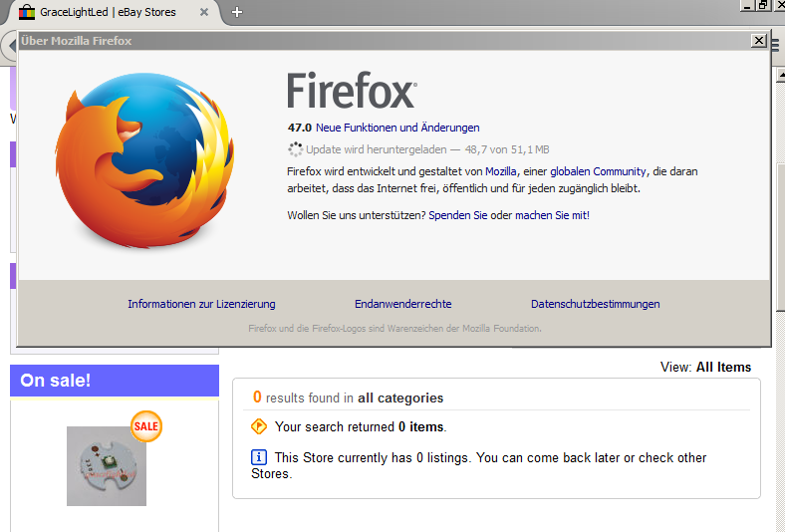Click the version number 47.0

(x=300, y=128)
